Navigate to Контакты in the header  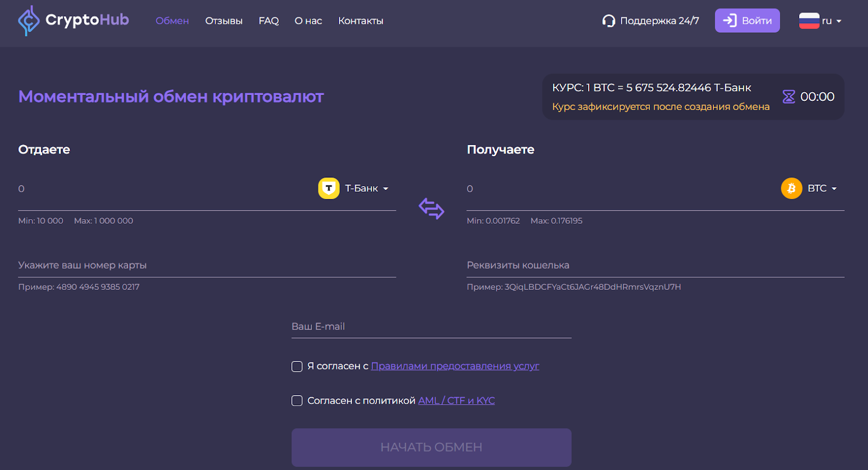[x=361, y=21]
